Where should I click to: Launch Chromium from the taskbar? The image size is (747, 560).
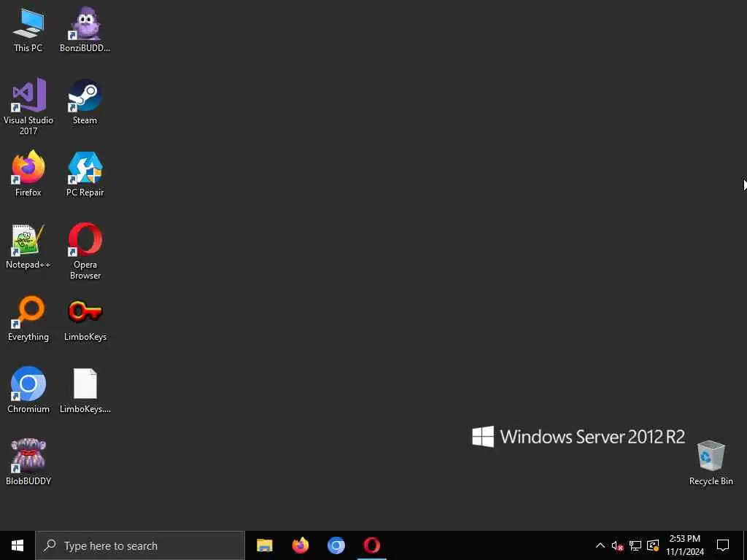(x=336, y=545)
